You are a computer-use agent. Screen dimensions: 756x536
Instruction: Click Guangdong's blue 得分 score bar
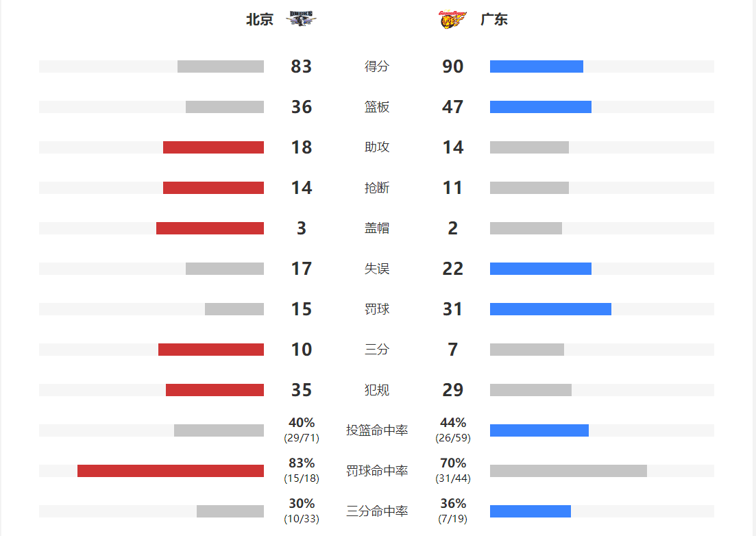click(537, 66)
